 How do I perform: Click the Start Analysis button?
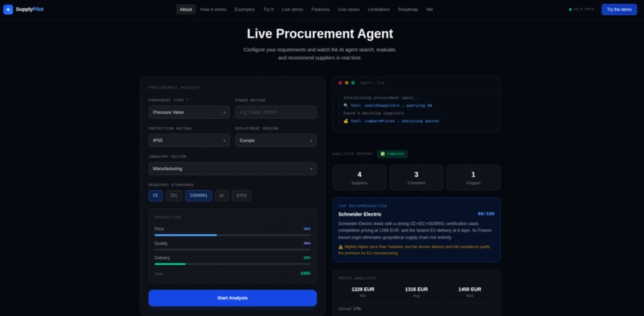[x=233, y=298]
